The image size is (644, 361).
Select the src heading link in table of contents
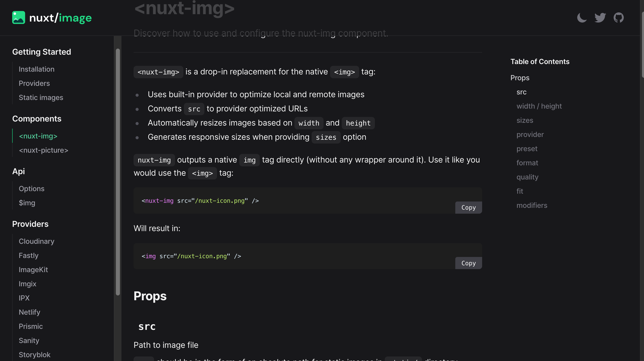pos(522,92)
